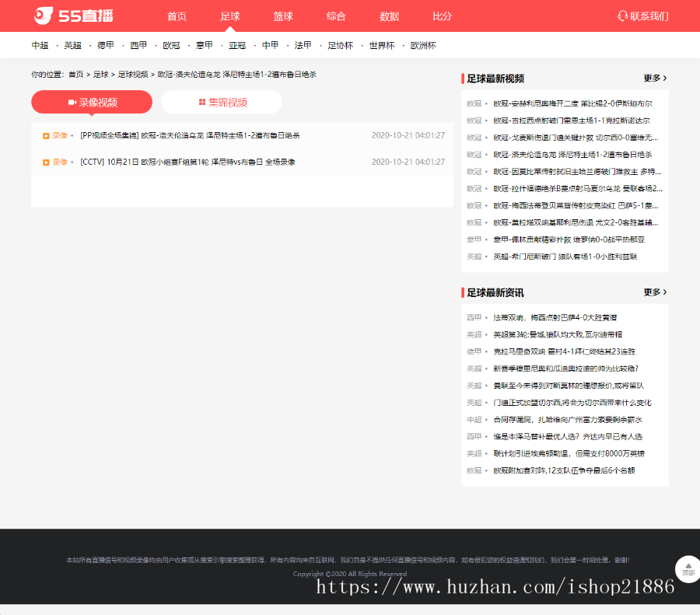Screen dimensions: 700x615
Task: Click 德甲 tag beside 克拉马里奇 news
Action: point(474,351)
